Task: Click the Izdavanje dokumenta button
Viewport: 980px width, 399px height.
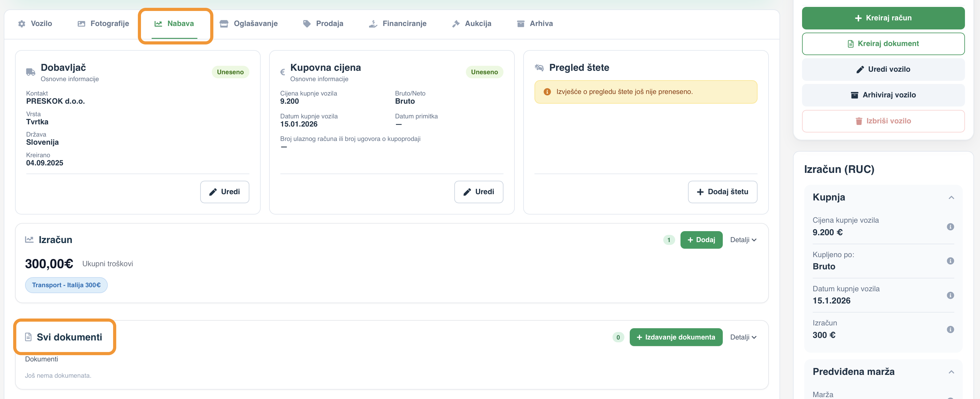Action: point(676,337)
